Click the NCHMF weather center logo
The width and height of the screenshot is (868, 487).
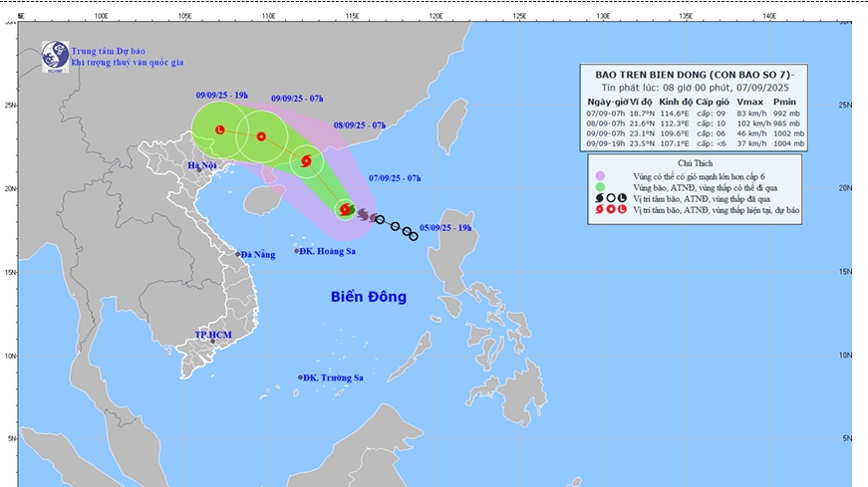click(56, 57)
